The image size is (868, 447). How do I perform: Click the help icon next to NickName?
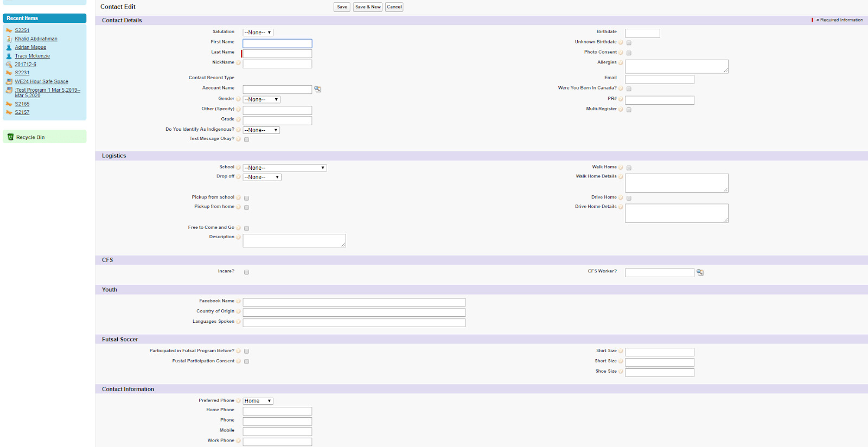pyautogui.click(x=238, y=63)
